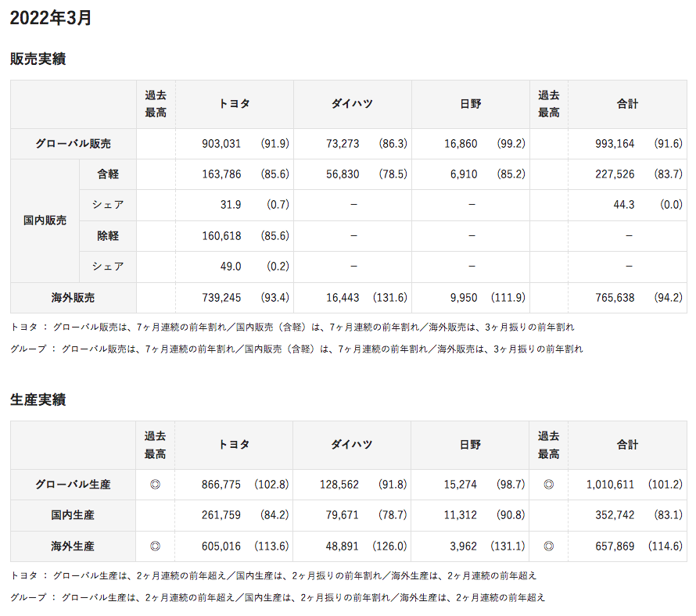Select total share value 44.3

tap(623, 205)
